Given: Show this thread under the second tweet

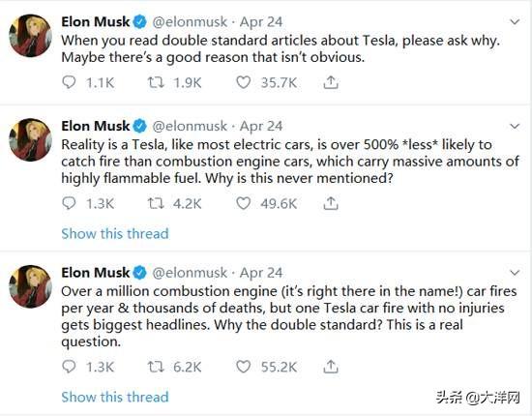Looking at the screenshot, I should (115, 233).
